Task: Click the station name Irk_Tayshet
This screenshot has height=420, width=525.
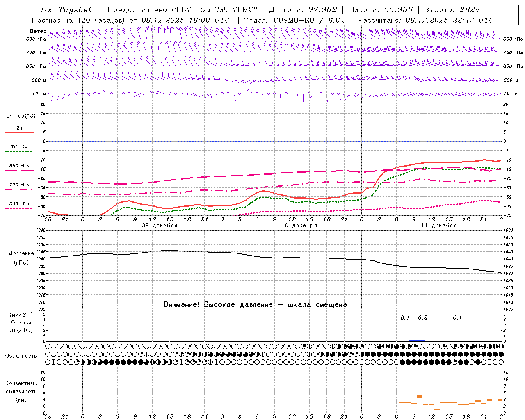Action: coord(66,10)
